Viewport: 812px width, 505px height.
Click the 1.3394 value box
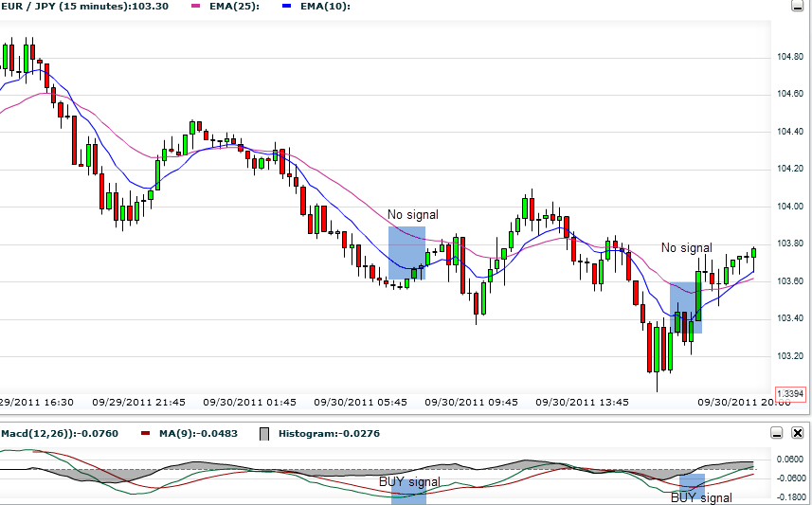coord(789,393)
